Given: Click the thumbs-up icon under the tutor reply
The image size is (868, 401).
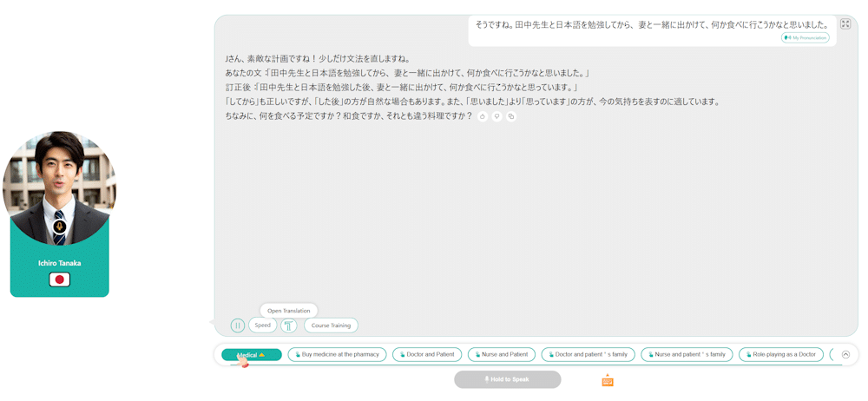Looking at the screenshot, I should [x=483, y=116].
